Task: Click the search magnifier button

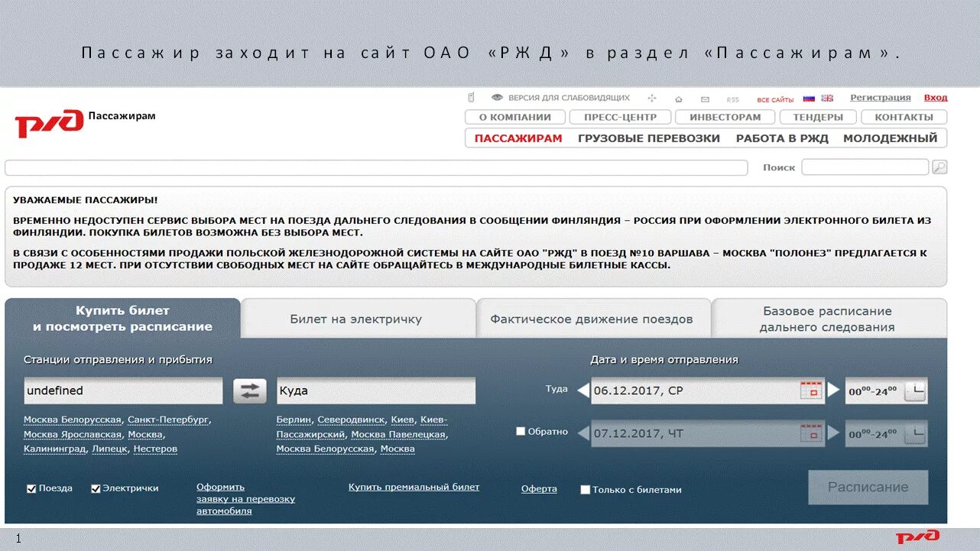Action: pos(939,167)
